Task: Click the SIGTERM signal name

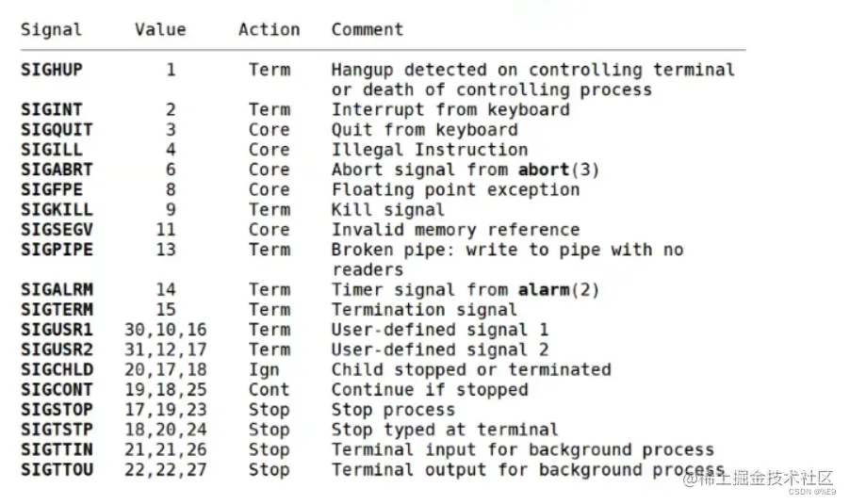Action: tap(57, 309)
